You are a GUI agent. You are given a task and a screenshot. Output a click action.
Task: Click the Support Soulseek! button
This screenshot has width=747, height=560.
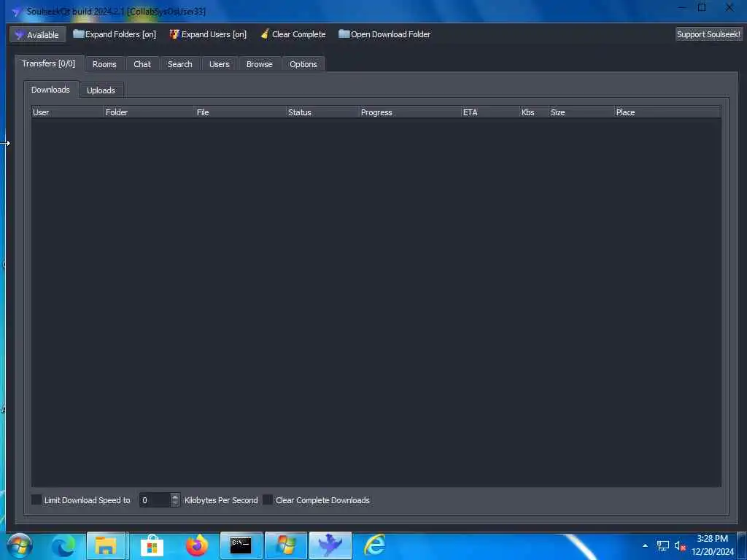[708, 34]
